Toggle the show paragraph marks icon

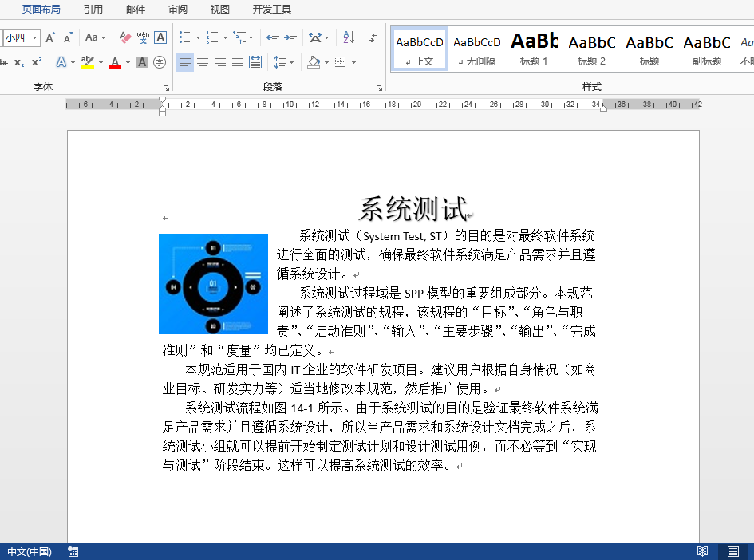pyautogui.click(x=371, y=37)
